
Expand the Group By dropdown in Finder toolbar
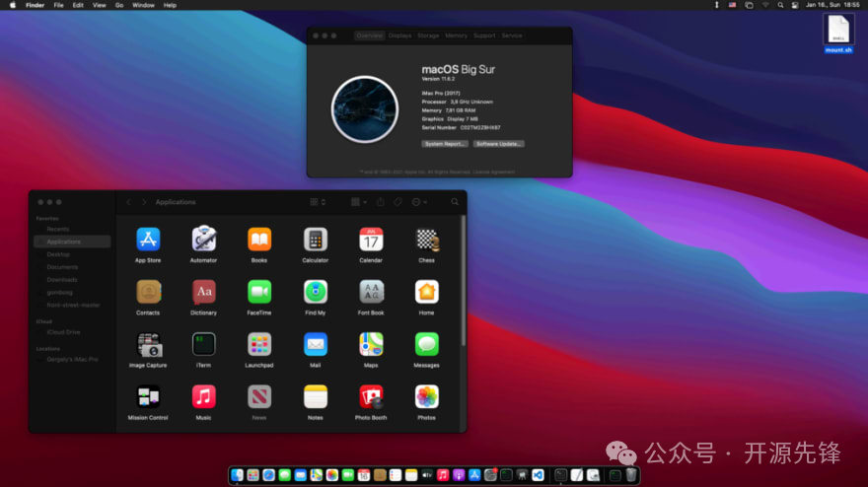[359, 202]
